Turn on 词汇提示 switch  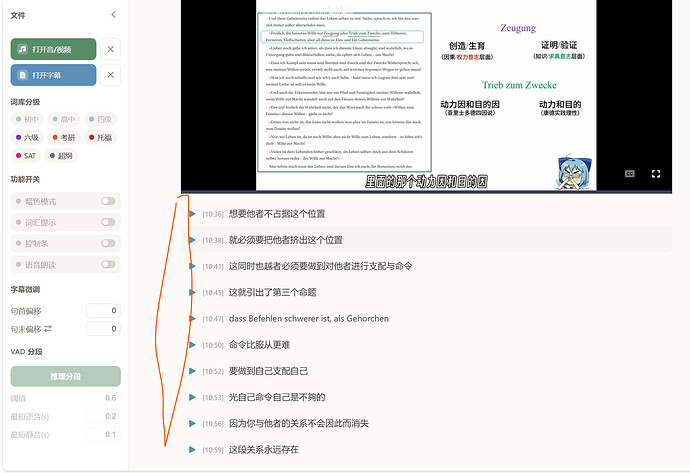tap(108, 222)
